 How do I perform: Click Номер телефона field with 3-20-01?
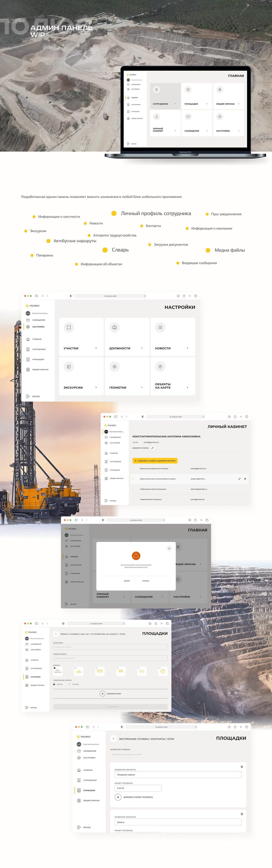(x=138, y=788)
